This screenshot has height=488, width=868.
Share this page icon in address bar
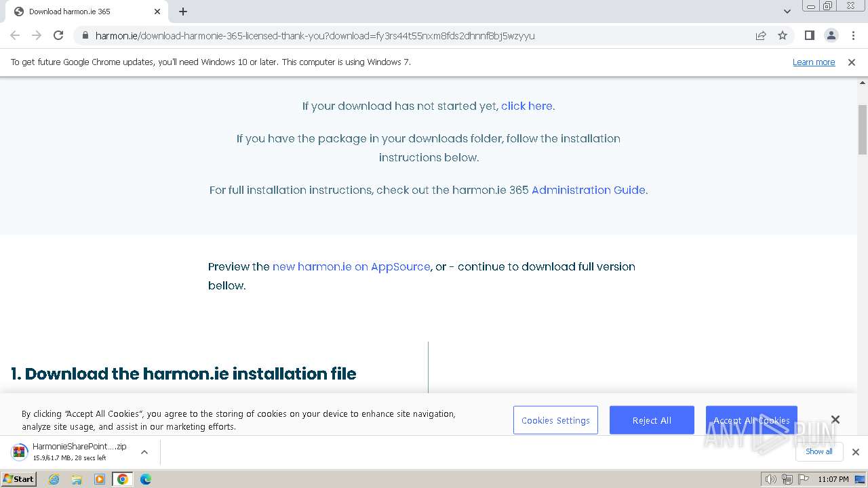[761, 35]
